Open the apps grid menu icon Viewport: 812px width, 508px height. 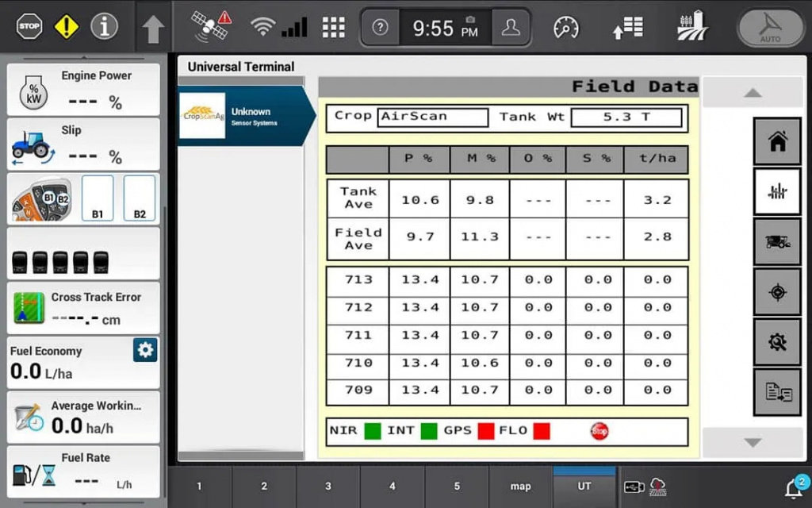(x=334, y=27)
